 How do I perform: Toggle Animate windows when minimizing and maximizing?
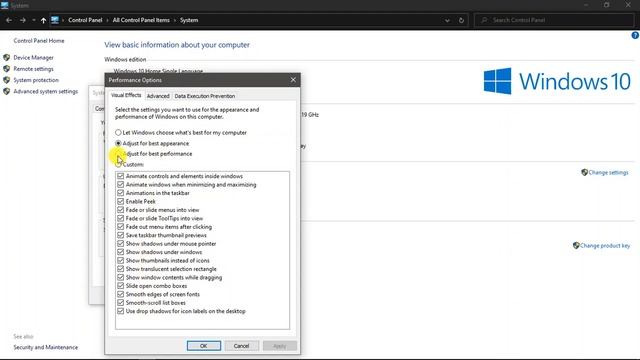120,184
